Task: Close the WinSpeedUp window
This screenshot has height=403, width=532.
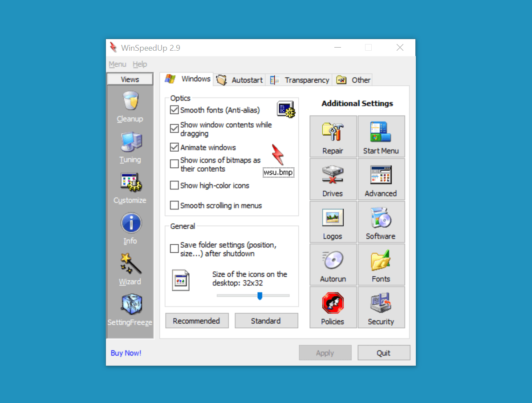Action: coord(400,48)
